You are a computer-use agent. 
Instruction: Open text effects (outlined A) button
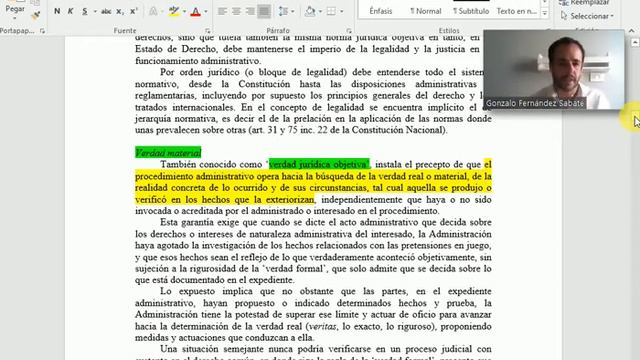tap(153, 11)
